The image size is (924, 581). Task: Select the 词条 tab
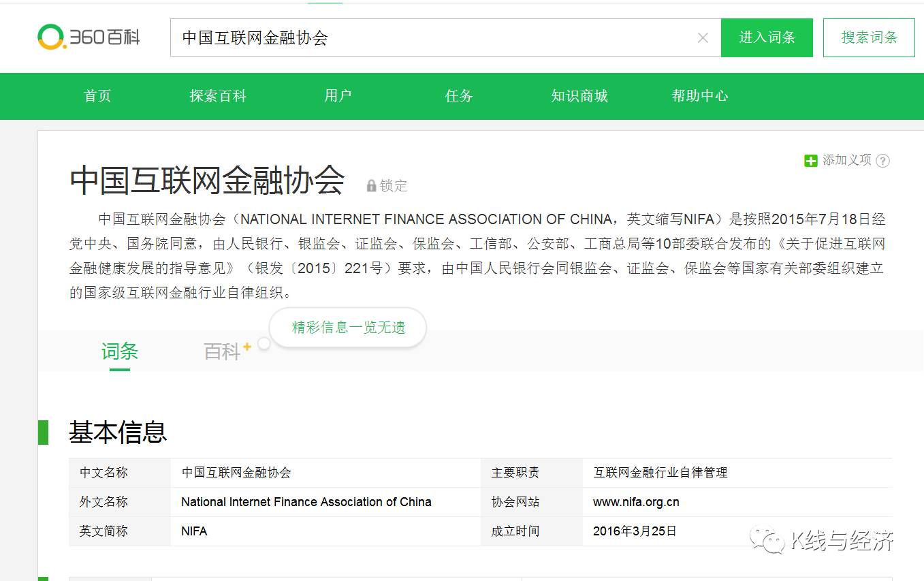pyautogui.click(x=120, y=351)
